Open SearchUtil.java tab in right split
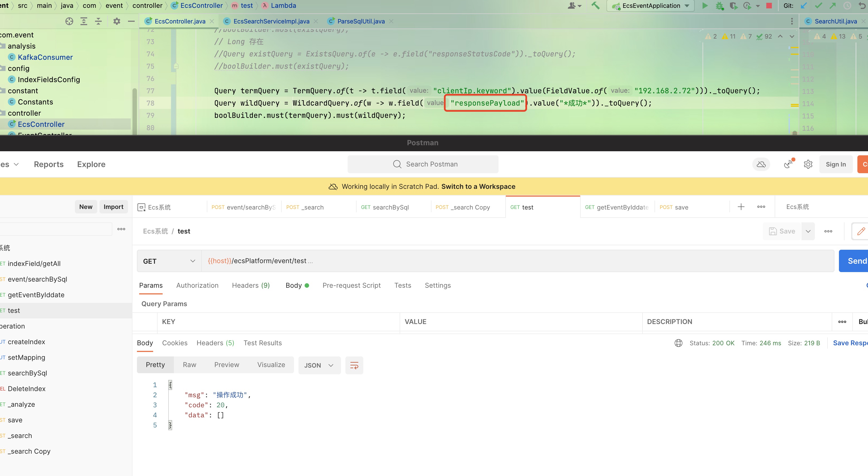The width and height of the screenshot is (868, 476). 835,21
